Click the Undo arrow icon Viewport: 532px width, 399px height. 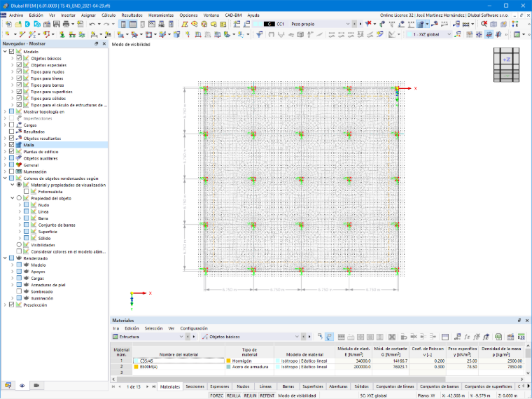tap(92, 24)
